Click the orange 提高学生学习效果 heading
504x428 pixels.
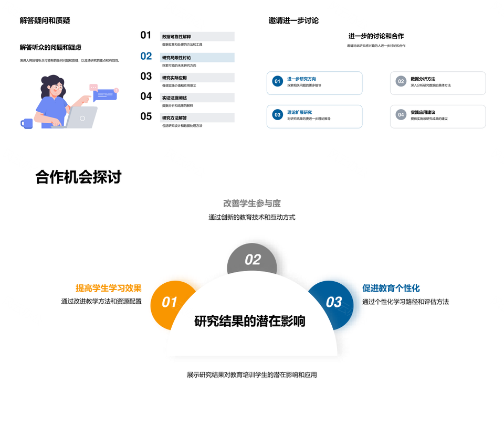click(109, 288)
